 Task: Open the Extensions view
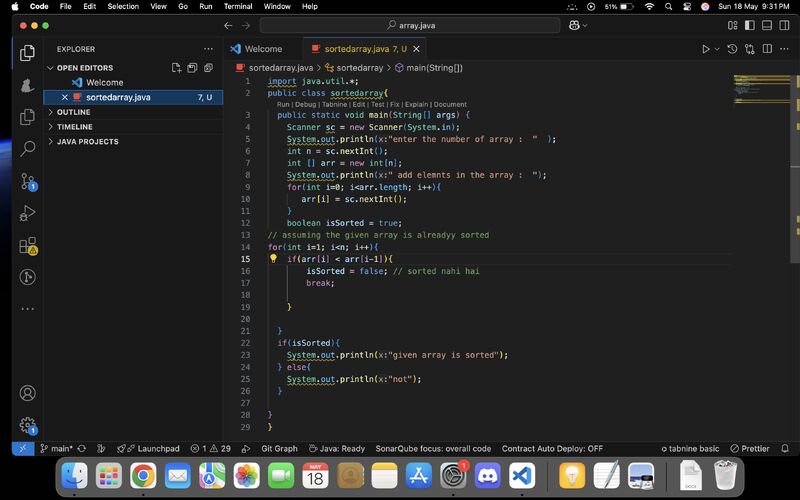pos(28,245)
